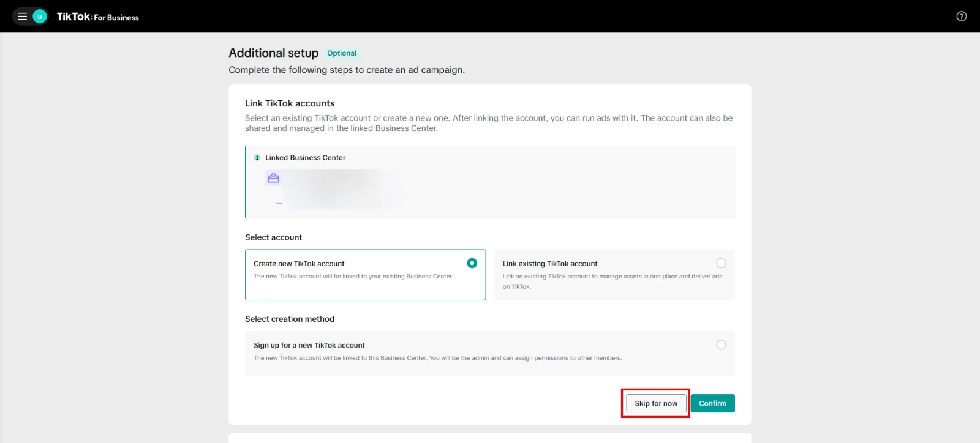980x443 pixels.
Task: Open the help question mark icon
Action: 961,17
